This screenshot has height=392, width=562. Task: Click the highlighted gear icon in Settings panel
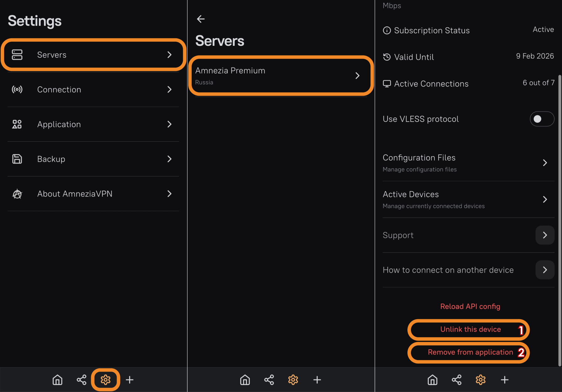click(x=106, y=380)
